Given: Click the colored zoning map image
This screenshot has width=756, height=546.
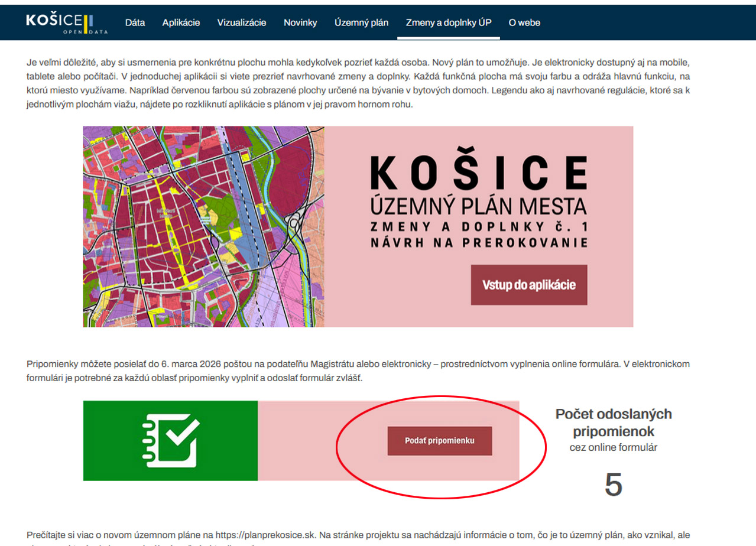Looking at the screenshot, I should pyautogui.click(x=203, y=226).
